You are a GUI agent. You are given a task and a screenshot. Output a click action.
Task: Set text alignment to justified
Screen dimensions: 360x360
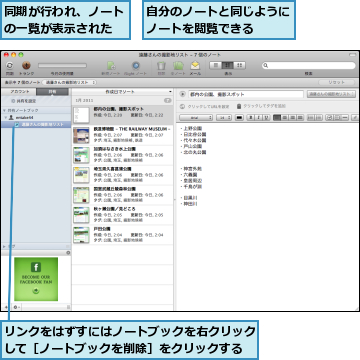tap(300, 117)
